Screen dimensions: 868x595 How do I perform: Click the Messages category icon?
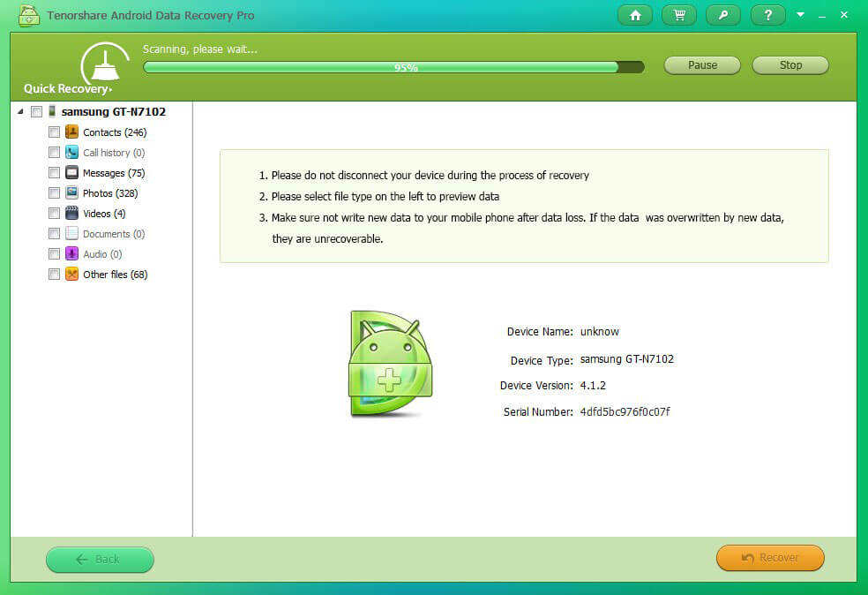point(72,172)
